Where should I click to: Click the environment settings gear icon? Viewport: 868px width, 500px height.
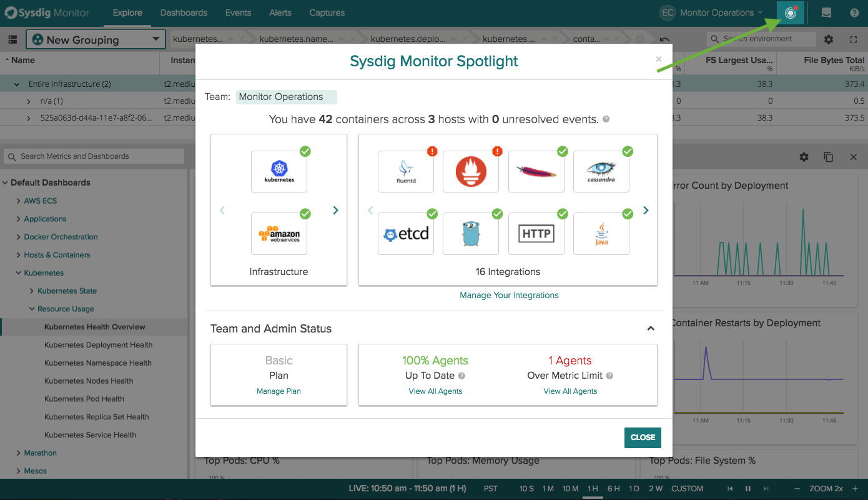point(829,39)
